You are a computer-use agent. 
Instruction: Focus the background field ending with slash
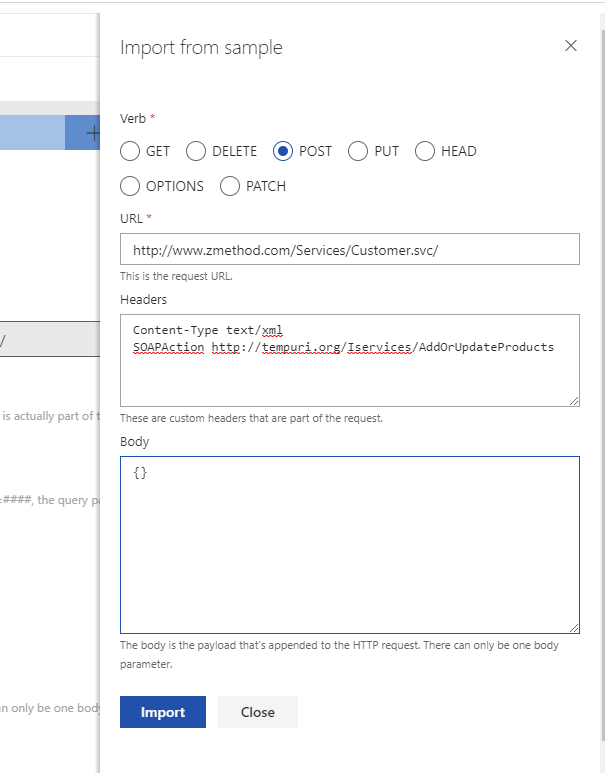point(48,340)
